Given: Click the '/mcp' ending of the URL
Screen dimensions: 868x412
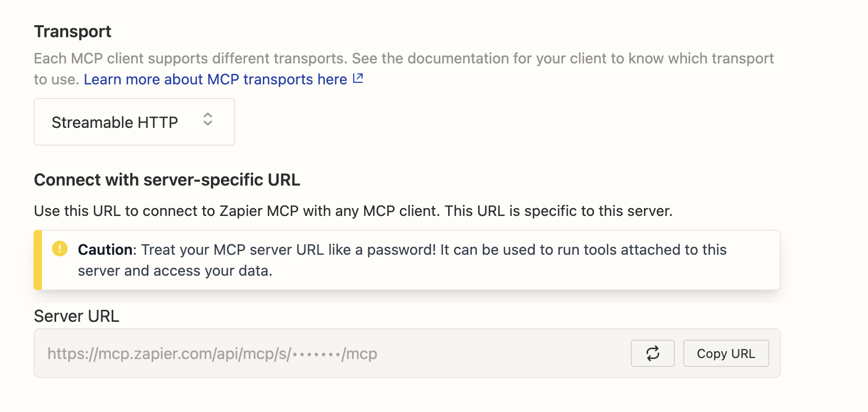Looking at the screenshot, I should point(359,354).
